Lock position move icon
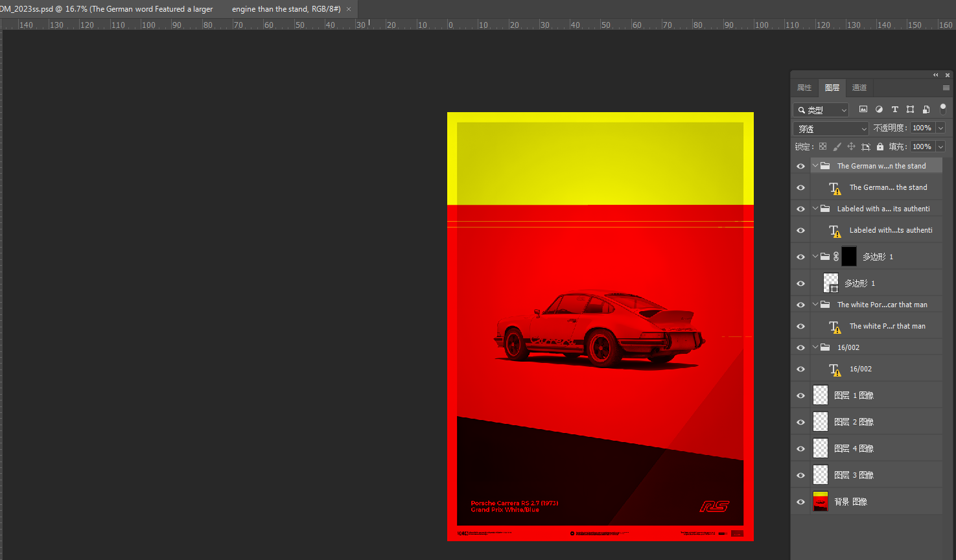Image resolution: width=956 pixels, height=560 pixels. (852, 146)
